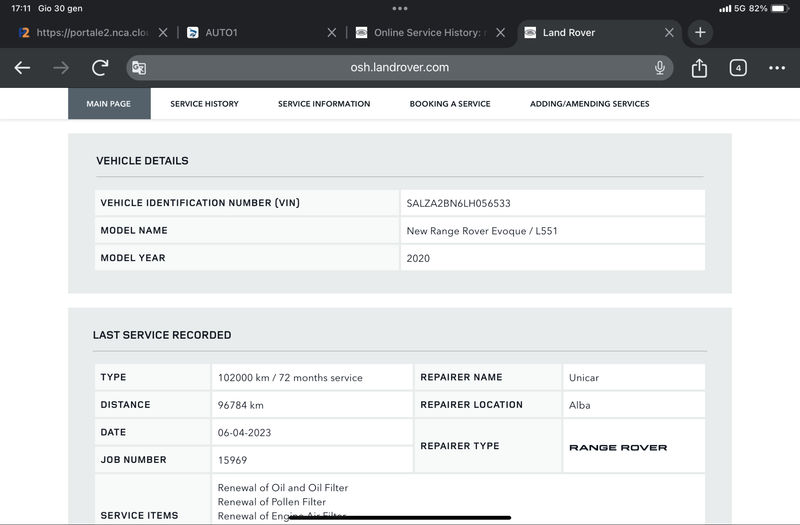Tap the translate icon in the address bar
The image size is (800, 525).
(x=139, y=67)
